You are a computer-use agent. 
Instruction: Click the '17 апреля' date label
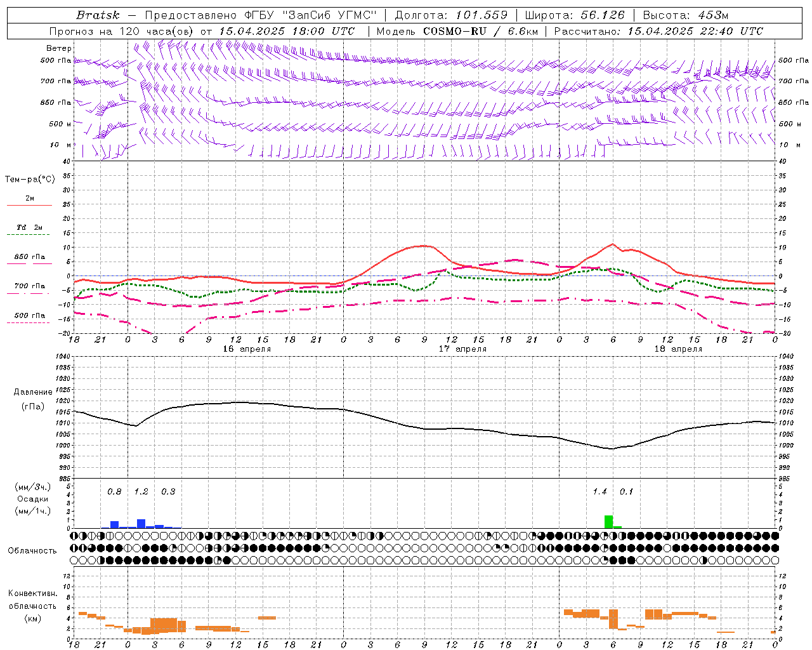pyautogui.click(x=463, y=349)
